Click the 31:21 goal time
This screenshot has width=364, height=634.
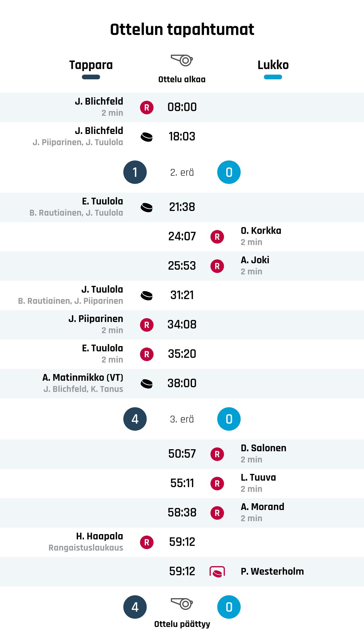click(x=182, y=295)
